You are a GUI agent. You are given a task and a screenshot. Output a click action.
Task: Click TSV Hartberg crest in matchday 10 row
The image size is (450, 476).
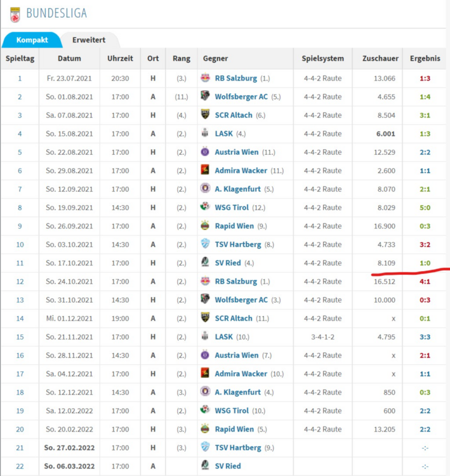(x=205, y=244)
